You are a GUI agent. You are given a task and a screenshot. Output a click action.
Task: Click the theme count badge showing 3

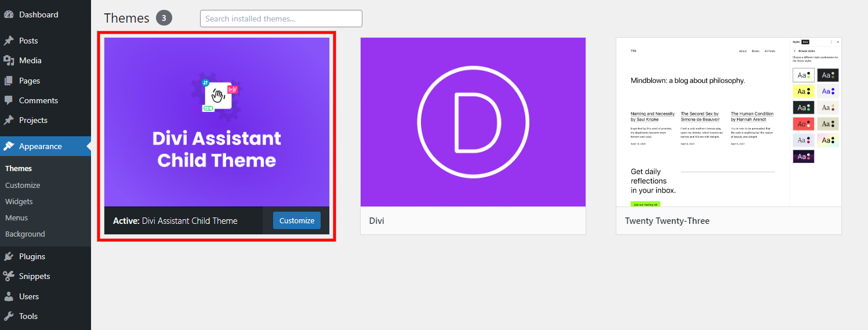click(x=164, y=18)
